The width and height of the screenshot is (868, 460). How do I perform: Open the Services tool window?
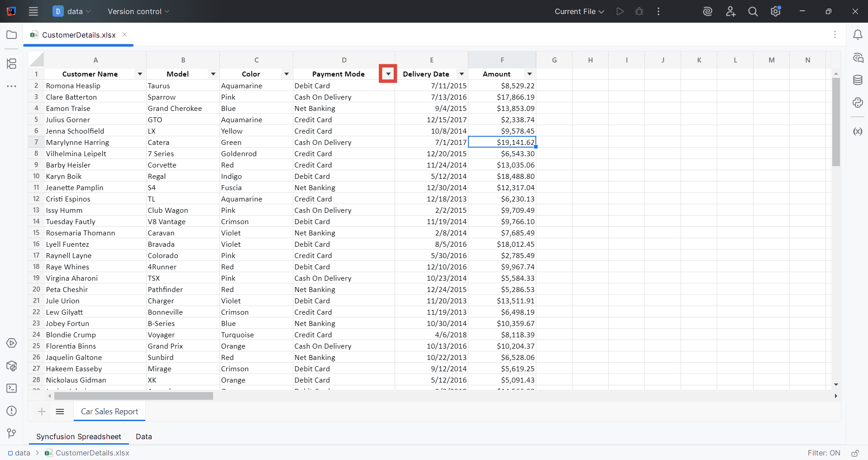pyautogui.click(x=11, y=343)
